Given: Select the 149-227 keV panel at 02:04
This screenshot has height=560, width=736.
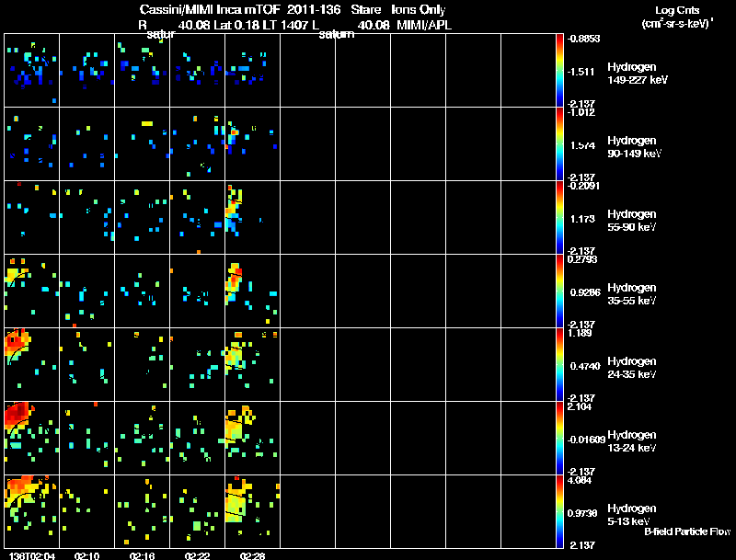Looking at the screenshot, I should pos(32,71).
